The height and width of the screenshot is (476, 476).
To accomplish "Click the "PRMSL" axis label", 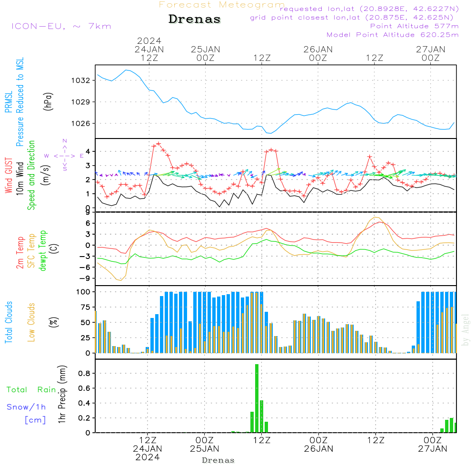I will point(9,102).
